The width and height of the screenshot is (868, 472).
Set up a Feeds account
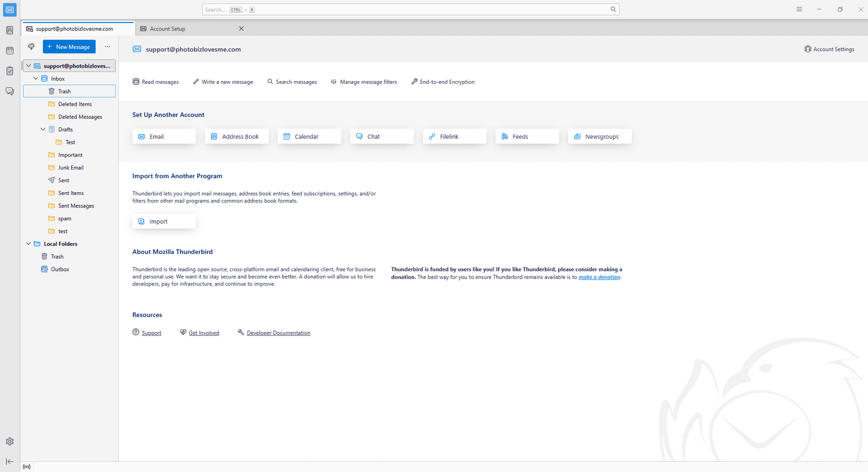point(527,137)
